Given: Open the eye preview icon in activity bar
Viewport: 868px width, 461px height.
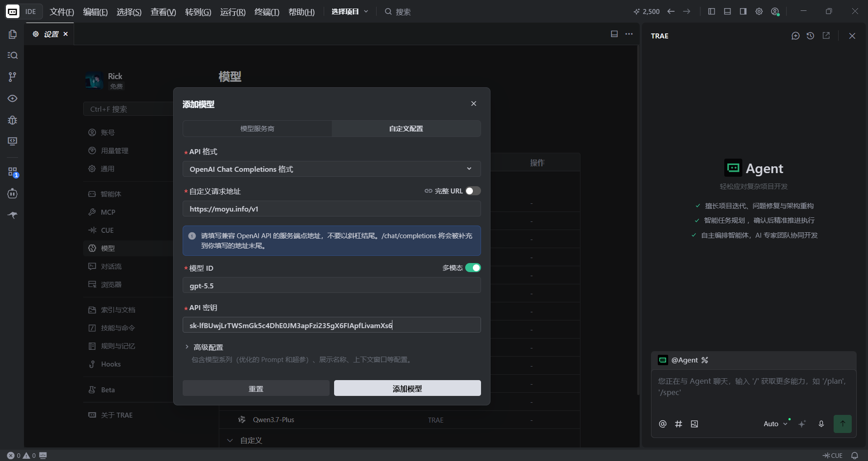Looking at the screenshot, I should [x=13, y=99].
